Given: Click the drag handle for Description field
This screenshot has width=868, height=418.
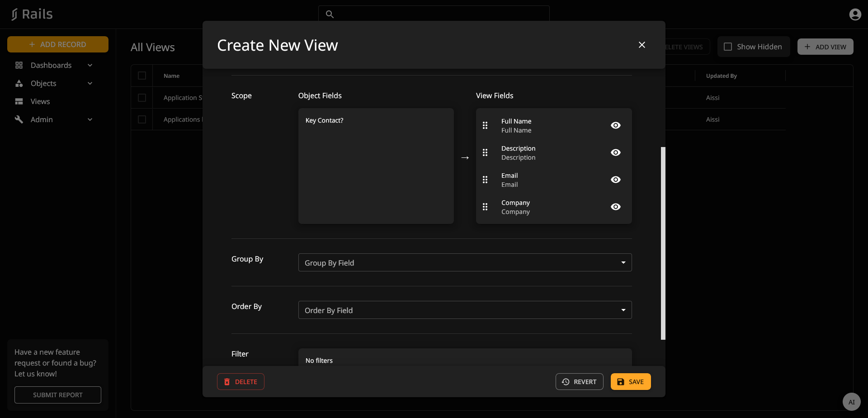Looking at the screenshot, I should (485, 152).
